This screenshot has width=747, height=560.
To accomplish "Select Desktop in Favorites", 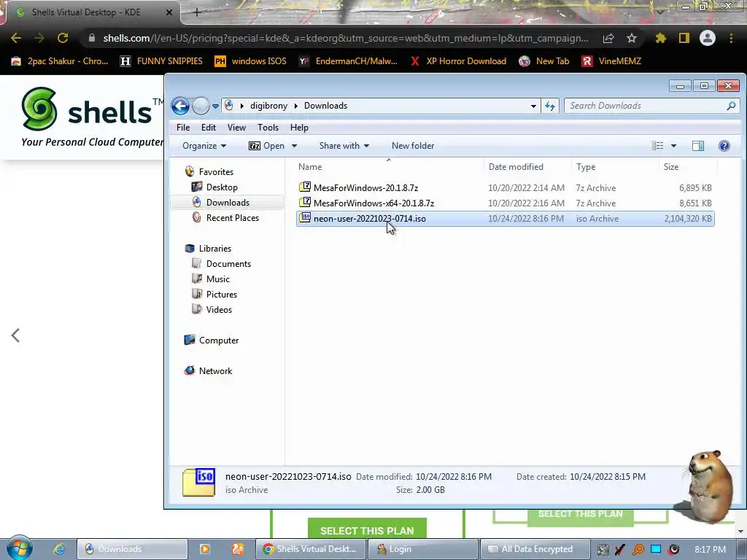I will pyautogui.click(x=222, y=187).
